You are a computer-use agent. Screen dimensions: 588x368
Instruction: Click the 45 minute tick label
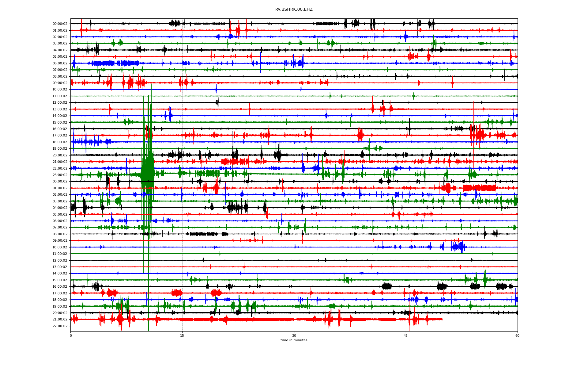pyautogui.click(x=406, y=335)
